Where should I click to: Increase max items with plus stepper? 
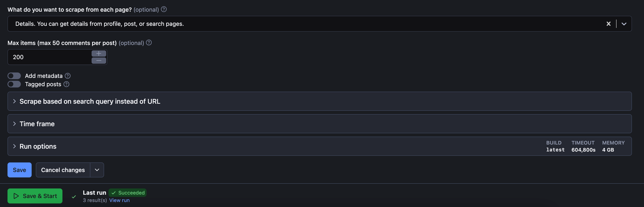pyautogui.click(x=99, y=54)
